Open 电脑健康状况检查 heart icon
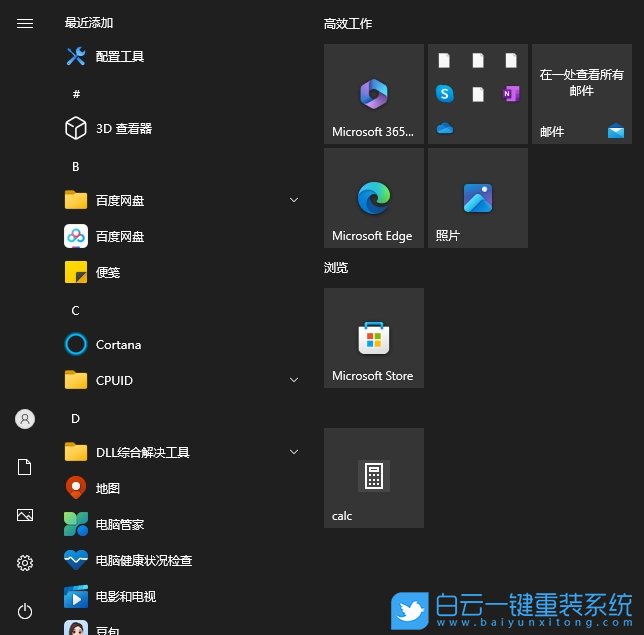This screenshot has height=635, width=644. pos(76,560)
